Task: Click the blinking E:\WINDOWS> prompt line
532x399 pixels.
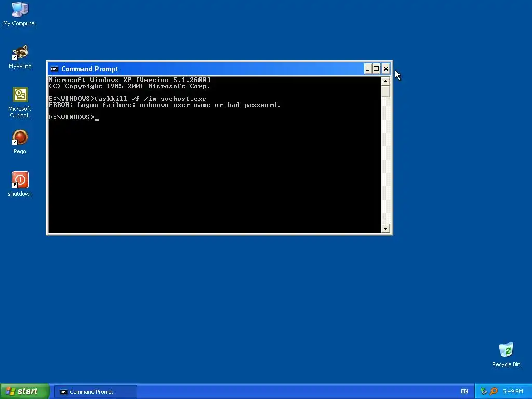Action: tap(74, 117)
